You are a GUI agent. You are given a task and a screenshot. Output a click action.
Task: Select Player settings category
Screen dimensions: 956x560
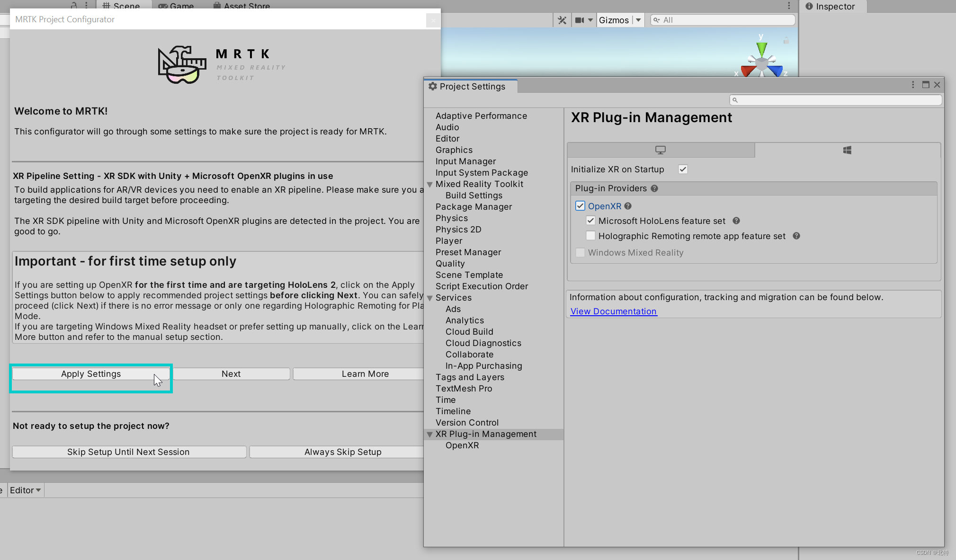[449, 241]
